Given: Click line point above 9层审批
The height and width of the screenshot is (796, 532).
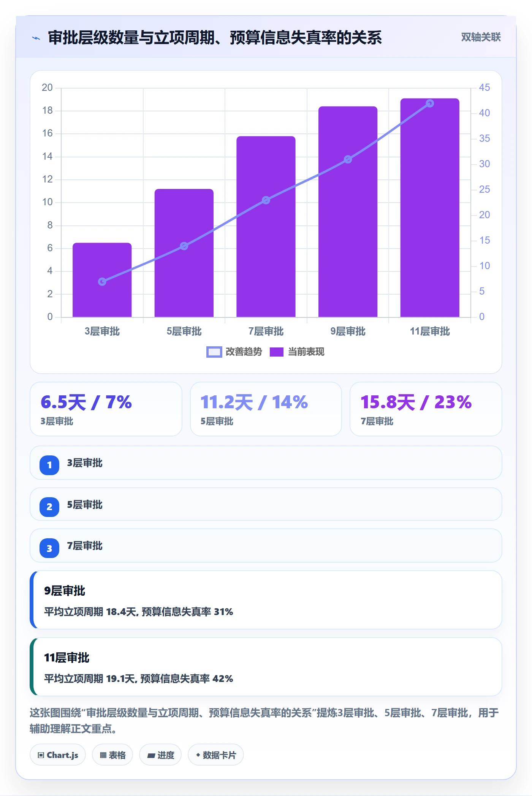Looking at the screenshot, I should click(348, 159).
